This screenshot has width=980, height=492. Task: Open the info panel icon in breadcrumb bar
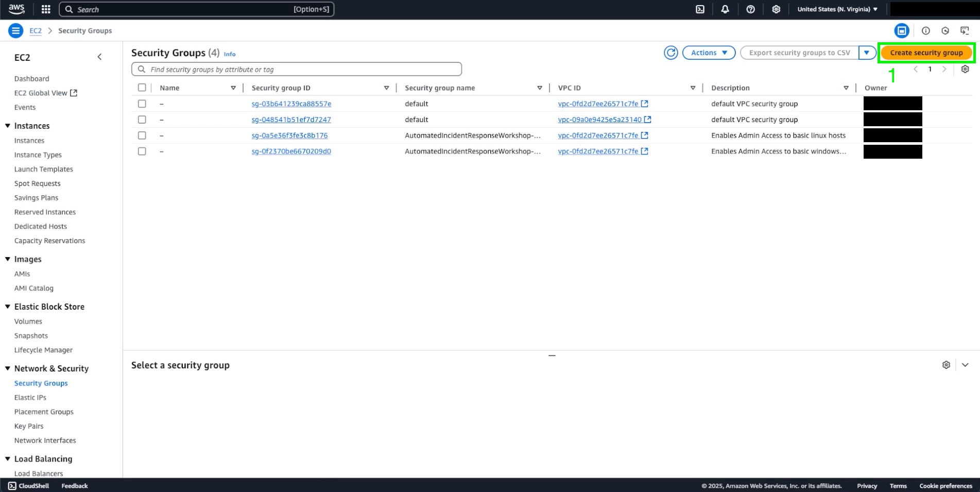click(x=925, y=31)
